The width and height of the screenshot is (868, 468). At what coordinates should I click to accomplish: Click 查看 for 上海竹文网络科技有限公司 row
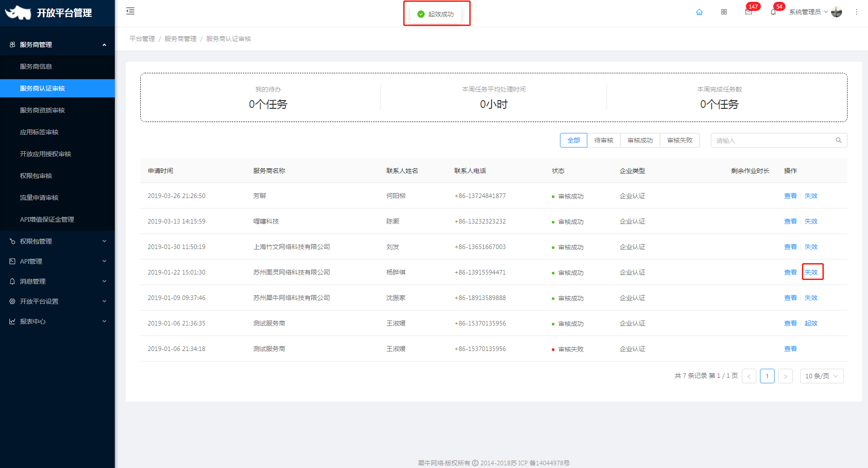[791, 247]
